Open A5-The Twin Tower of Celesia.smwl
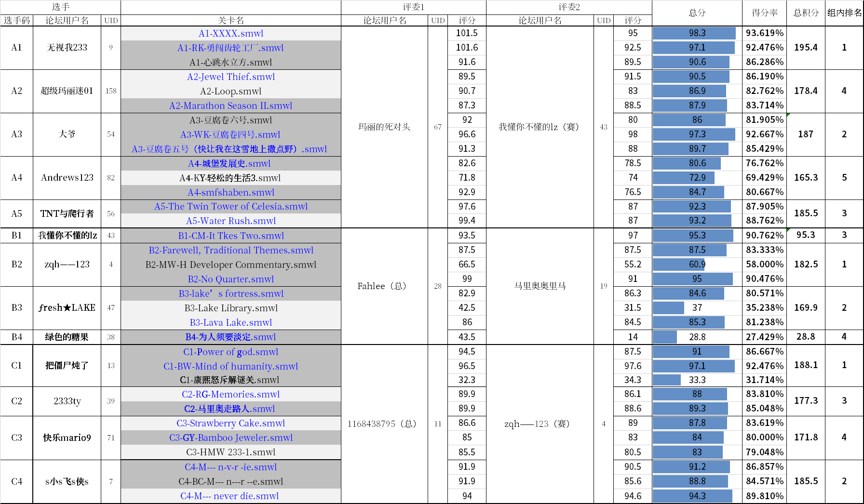 point(231,206)
